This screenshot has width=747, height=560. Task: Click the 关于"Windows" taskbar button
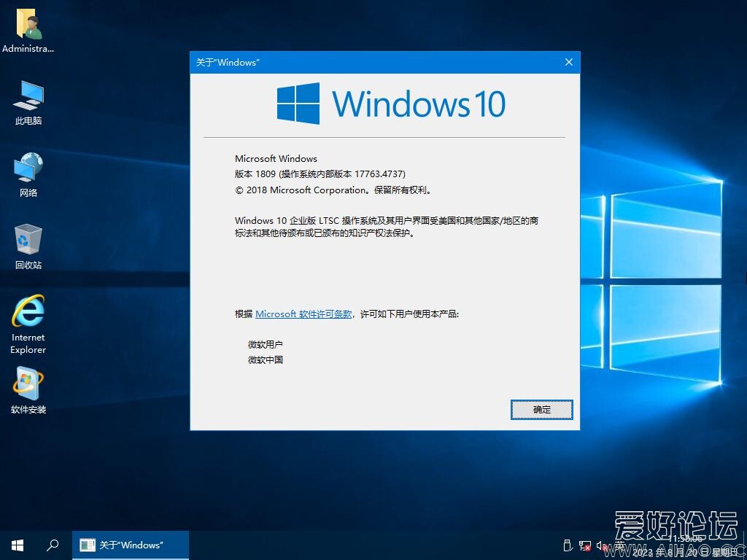131,545
